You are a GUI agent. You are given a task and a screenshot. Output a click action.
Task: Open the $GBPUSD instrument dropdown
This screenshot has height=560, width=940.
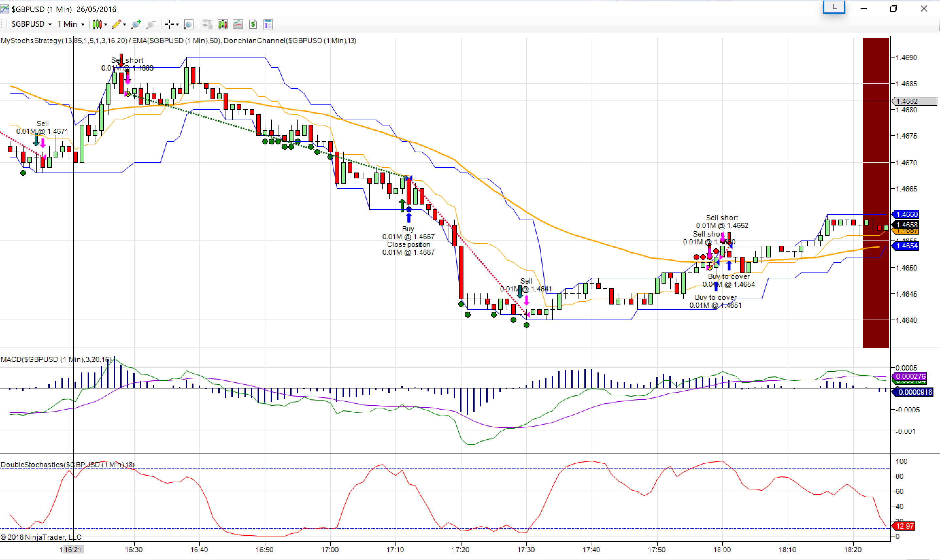pos(31,24)
